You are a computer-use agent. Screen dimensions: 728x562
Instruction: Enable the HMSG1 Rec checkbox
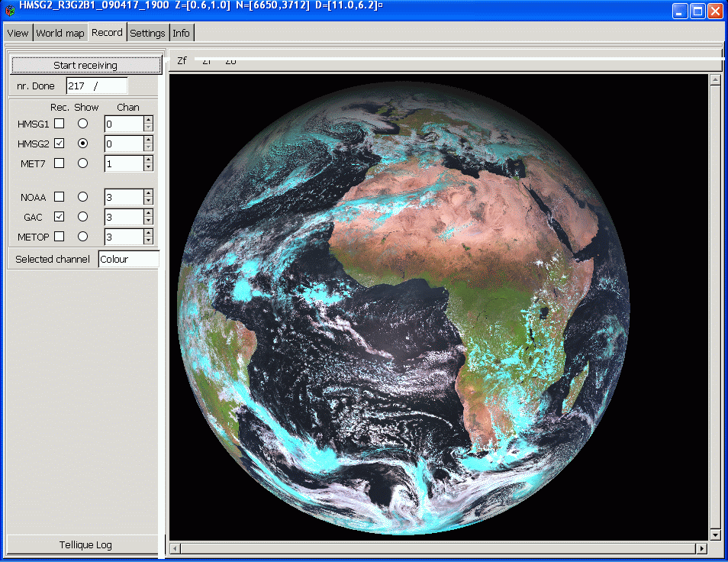(59, 124)
